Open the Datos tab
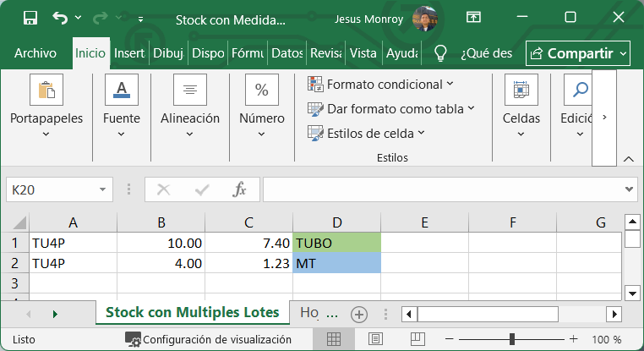Screen dimensions: 644x351 (x=287, y=53)
